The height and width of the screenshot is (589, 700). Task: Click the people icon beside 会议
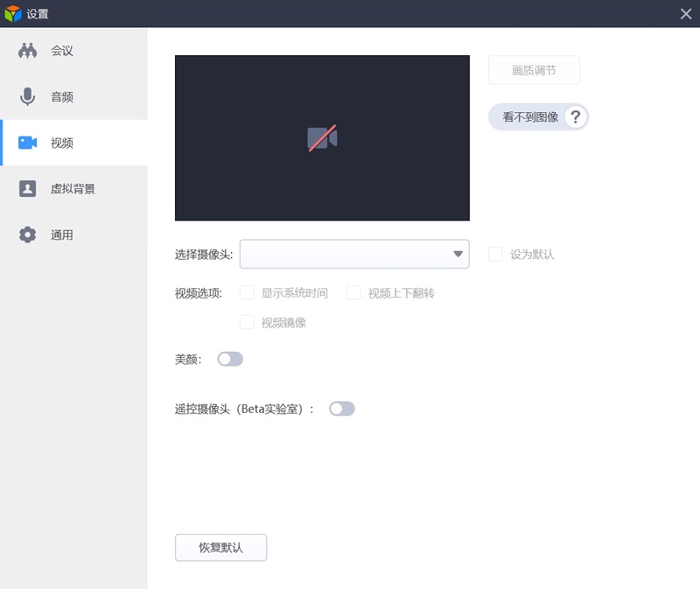(29, 51)
